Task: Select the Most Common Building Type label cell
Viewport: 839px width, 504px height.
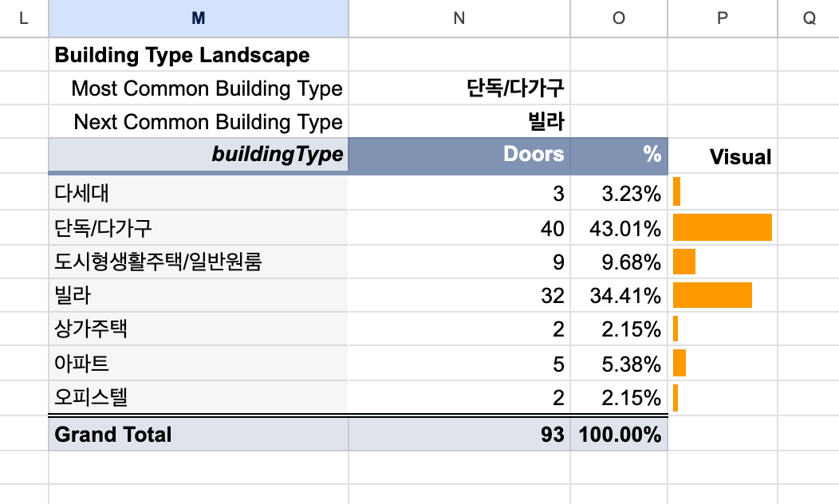Action: pos(199,89)
